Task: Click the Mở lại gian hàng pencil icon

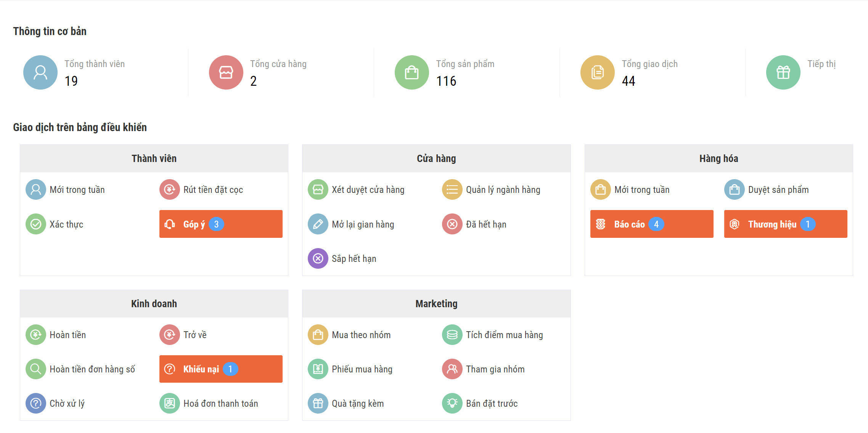Action: click(318, 224)
